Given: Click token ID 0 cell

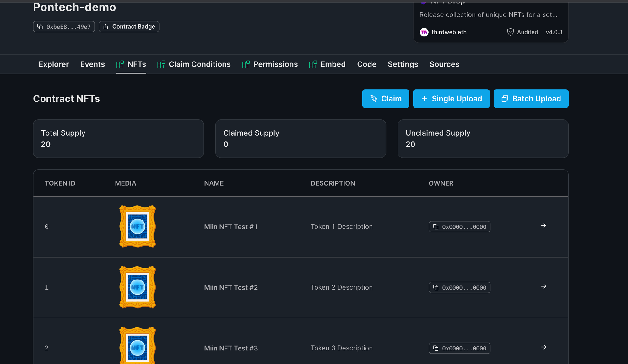Looking at the screenshot, I should coord(46,227).
